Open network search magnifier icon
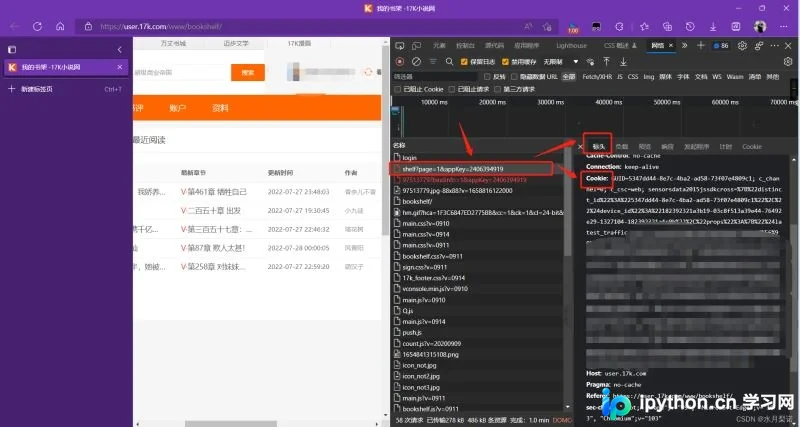Screen dimensions: 800x427 (x=449, y=62)
